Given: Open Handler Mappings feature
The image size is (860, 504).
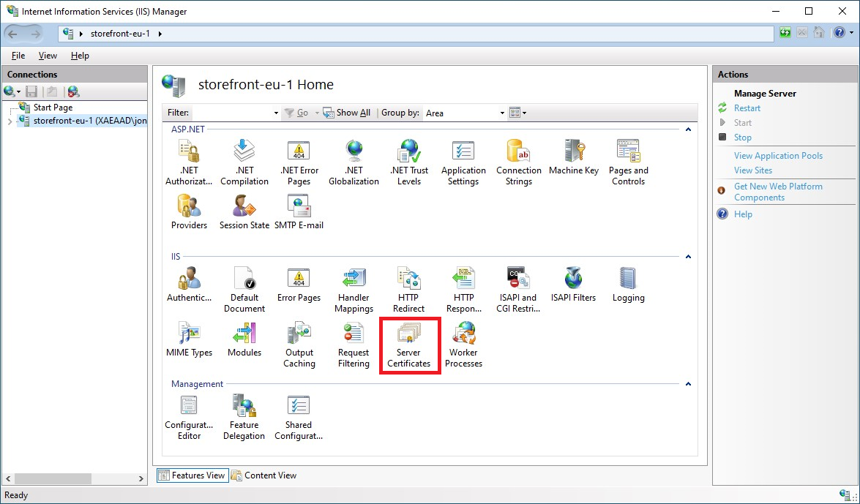Looking at the screenshot, I should point(354,290).
